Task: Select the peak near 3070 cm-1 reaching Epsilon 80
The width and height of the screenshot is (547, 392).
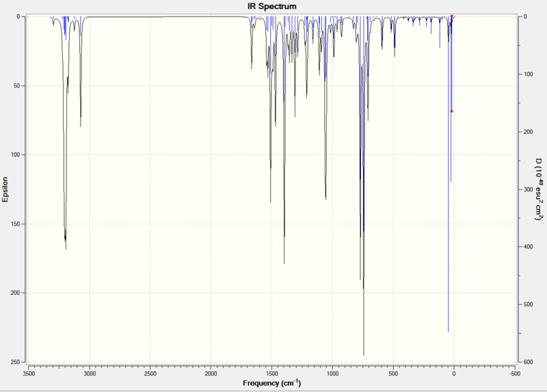Action: tap(81, 126)
